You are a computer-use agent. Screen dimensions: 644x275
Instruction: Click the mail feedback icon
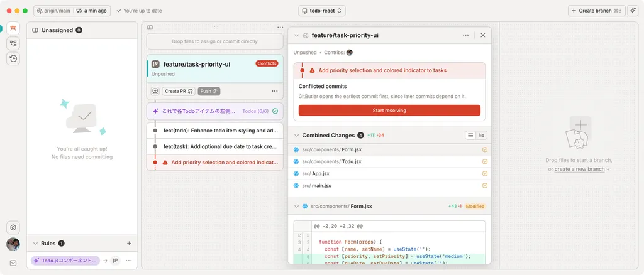point(13,262)
